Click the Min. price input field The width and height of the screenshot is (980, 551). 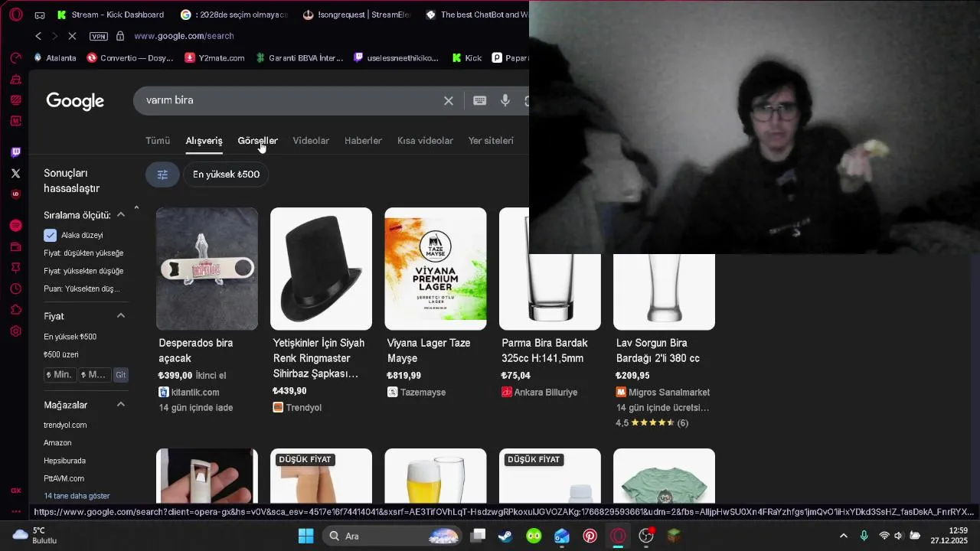coord(59,375)
